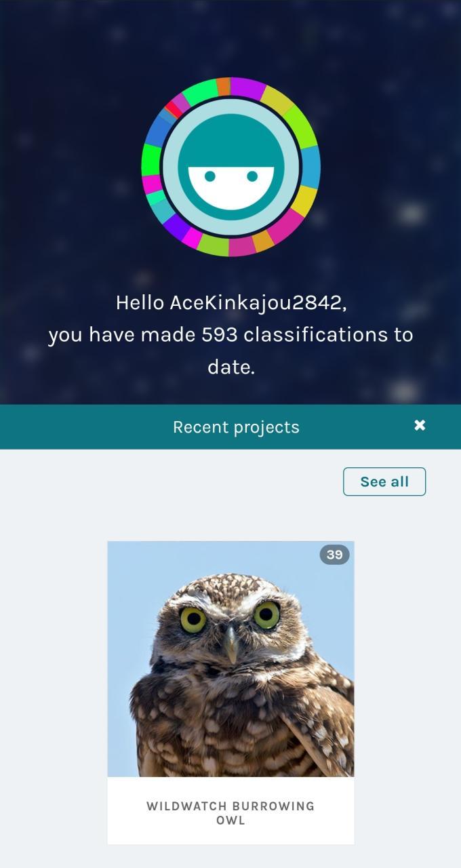461x868 pixels.
Task: Click the purple segment at the ring's top
Action: (x=247, y=88)
